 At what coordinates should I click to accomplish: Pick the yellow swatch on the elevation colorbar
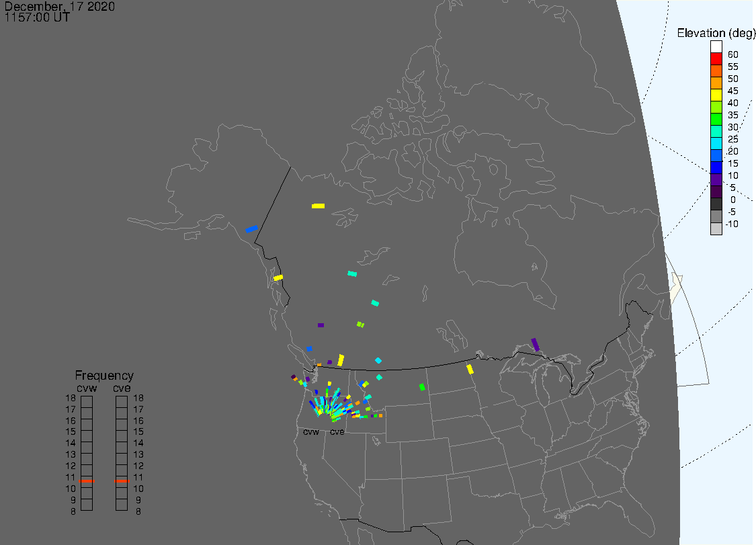point(716,95)
